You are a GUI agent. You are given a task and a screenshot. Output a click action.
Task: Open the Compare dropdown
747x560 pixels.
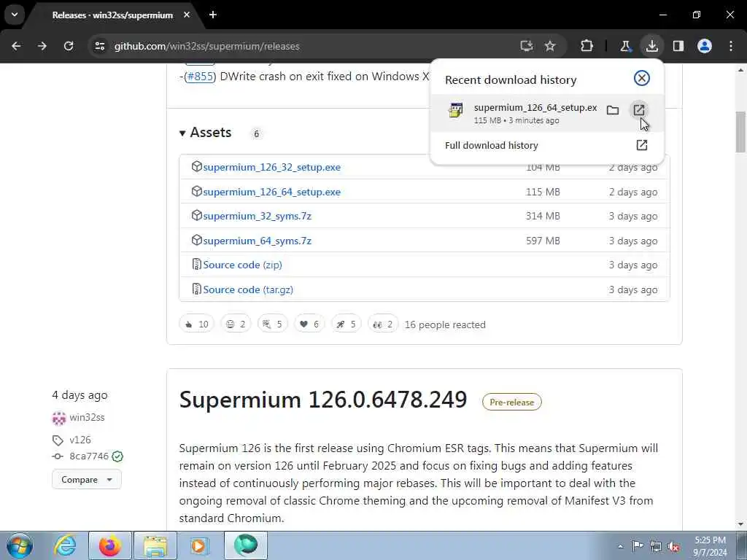87,480
